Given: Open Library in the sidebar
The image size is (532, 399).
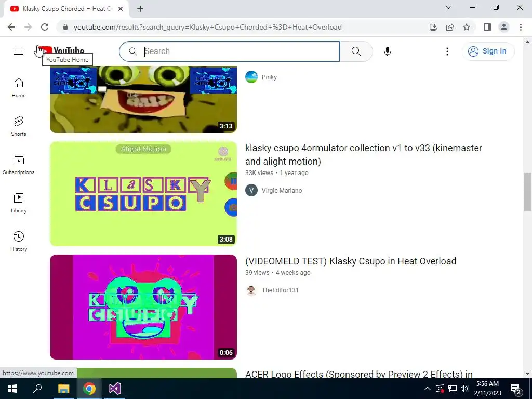Looking at the screenshot, I should coord(19,203).
